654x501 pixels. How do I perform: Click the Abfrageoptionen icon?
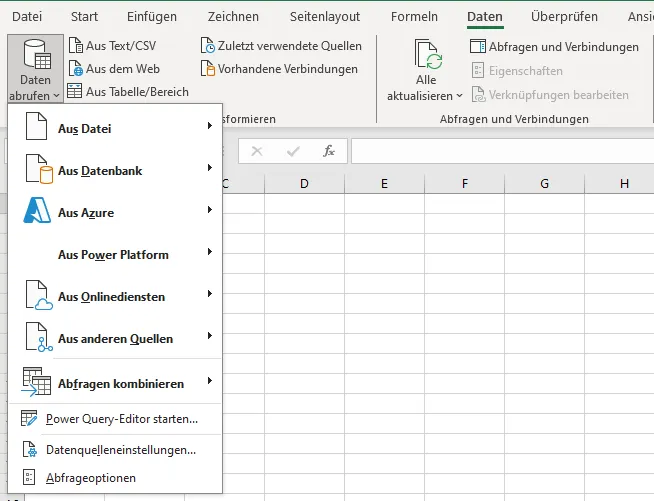tap(29, 477)
